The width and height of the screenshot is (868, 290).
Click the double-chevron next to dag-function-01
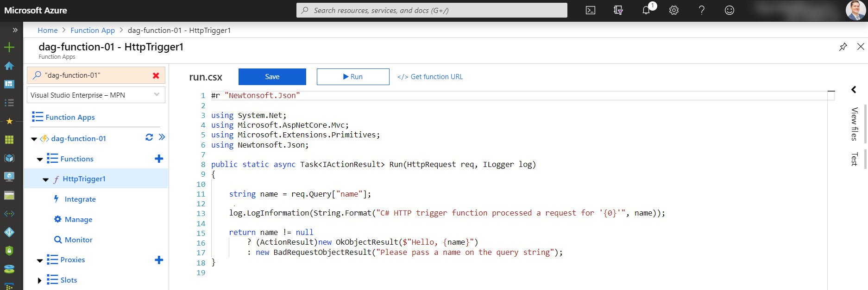point(162,137)
